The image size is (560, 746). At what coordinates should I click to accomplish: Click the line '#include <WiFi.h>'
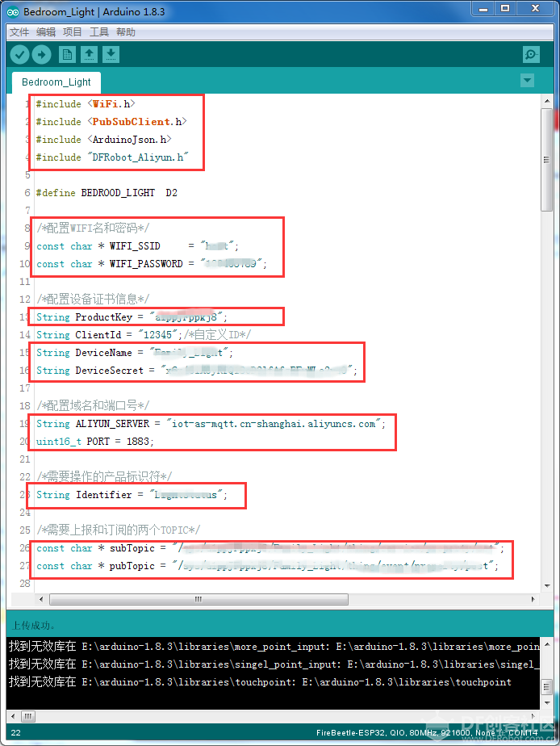point(86,104)
